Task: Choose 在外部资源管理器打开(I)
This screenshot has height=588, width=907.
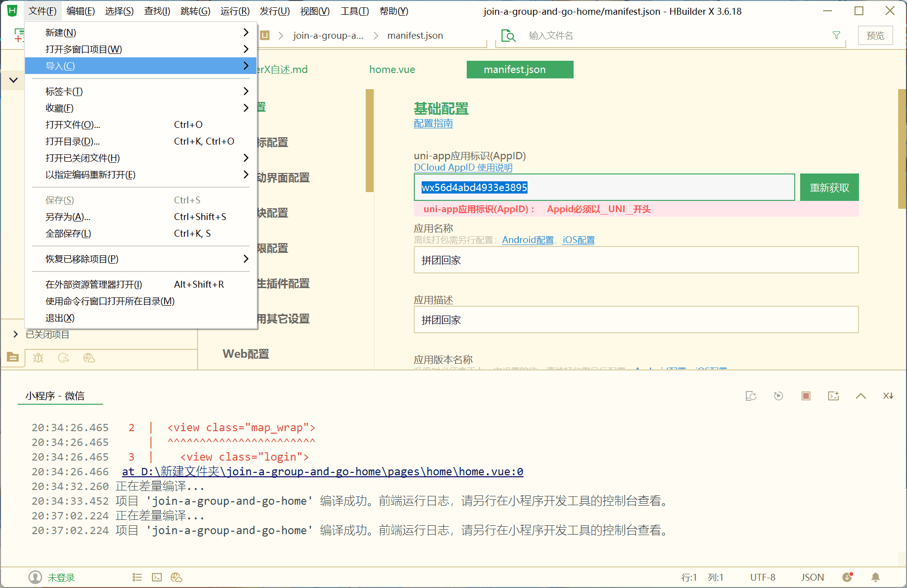Action: (141, 284)
